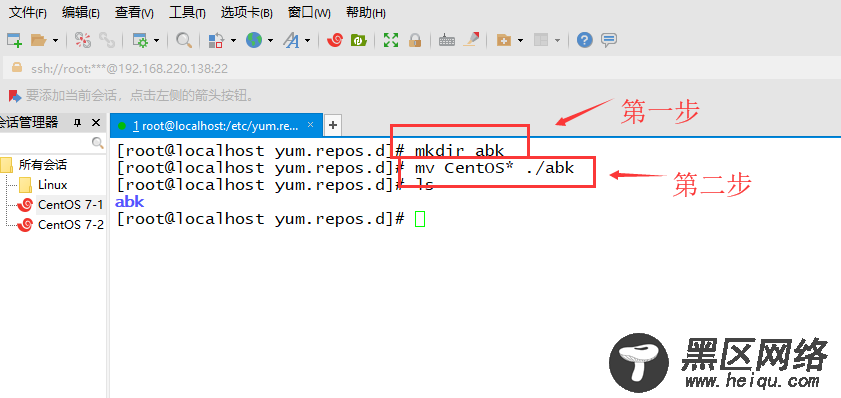
Task: Expand the globe encoding dropdown arrow
Action: (x=270, y=40)
